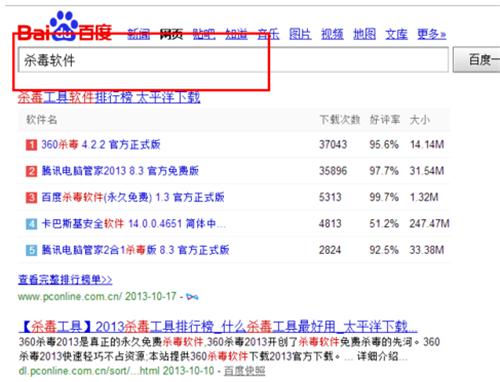Screen dimensions: 500x382
Task: Click the www.pconline.com.cn URL text
Action: pyautogui.click(x=70, y=296)
